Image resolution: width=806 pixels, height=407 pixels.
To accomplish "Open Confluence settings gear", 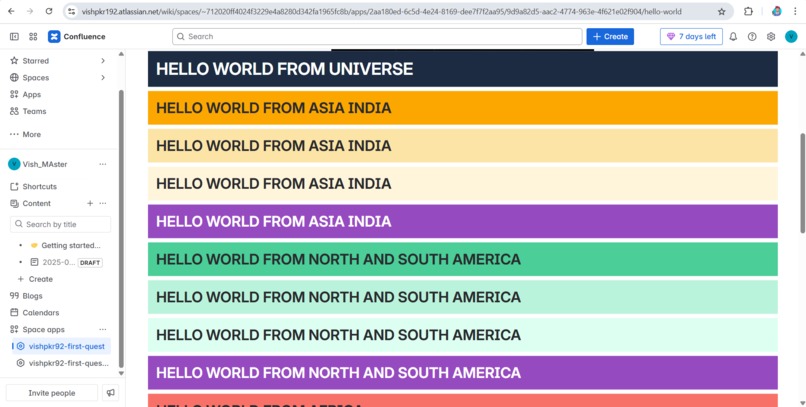I will (x=771, y=36).
